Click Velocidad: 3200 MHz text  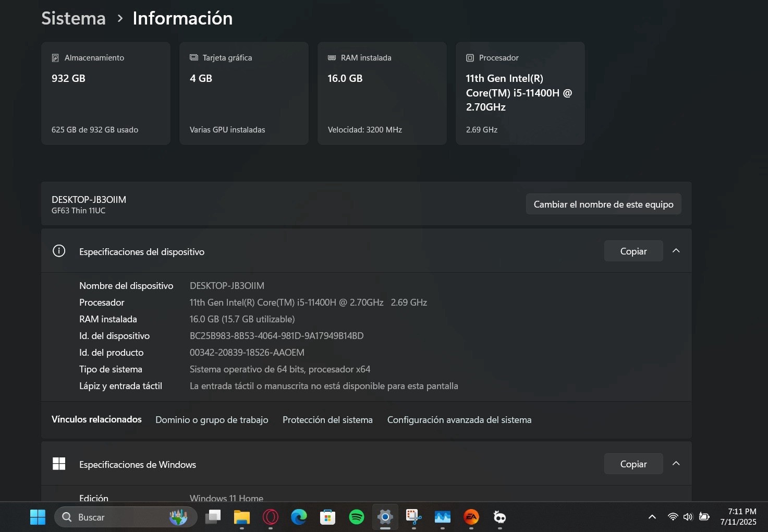pos(365,130)
